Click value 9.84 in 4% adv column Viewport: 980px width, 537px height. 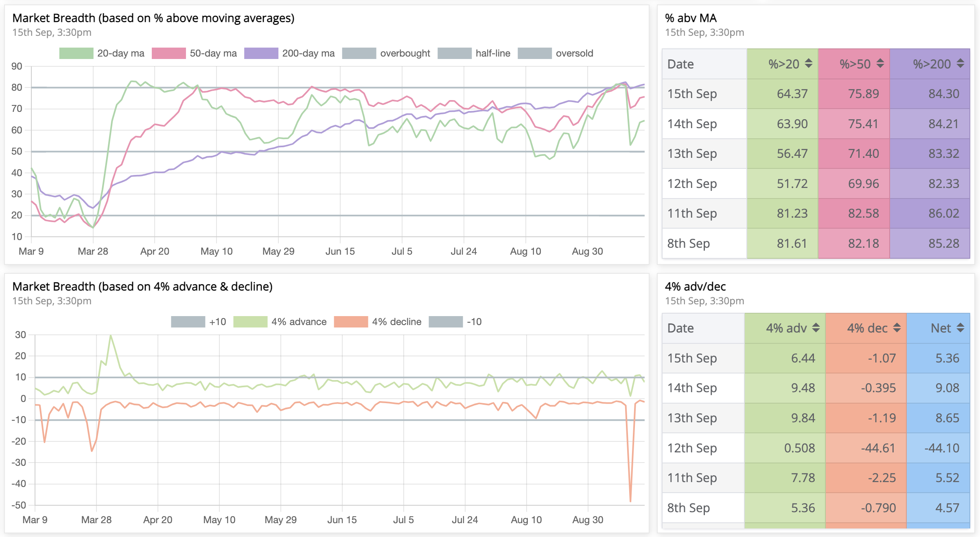(x=803, y=418)
